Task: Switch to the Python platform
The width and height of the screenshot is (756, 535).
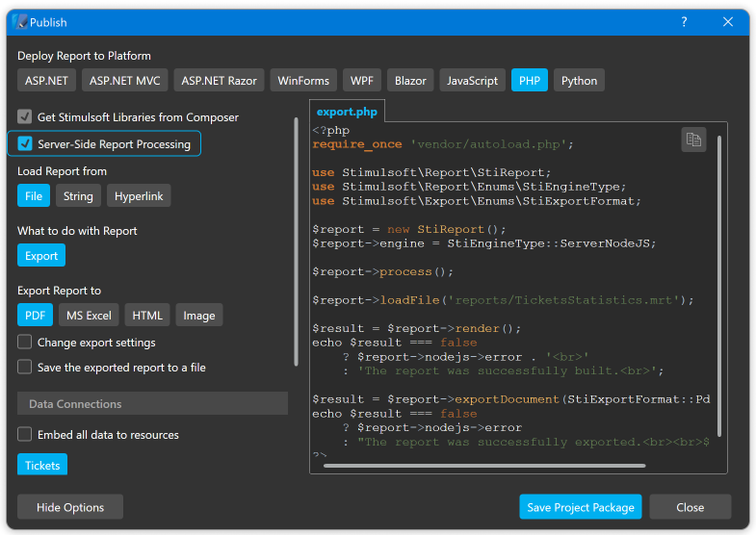Action: tap(579, 81)
